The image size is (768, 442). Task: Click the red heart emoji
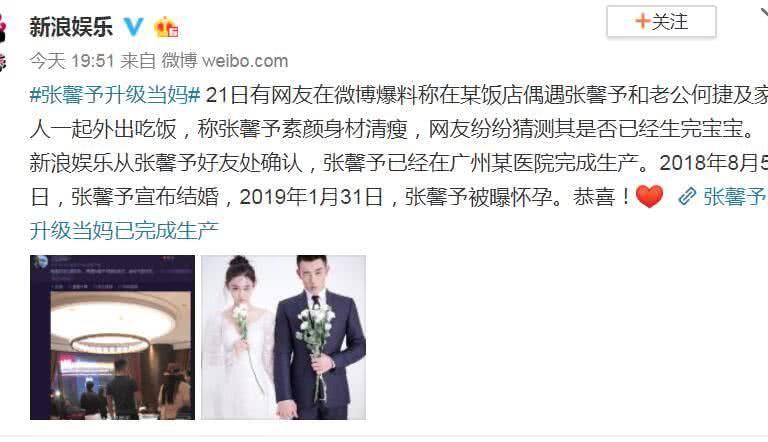[x=649, y=196]
